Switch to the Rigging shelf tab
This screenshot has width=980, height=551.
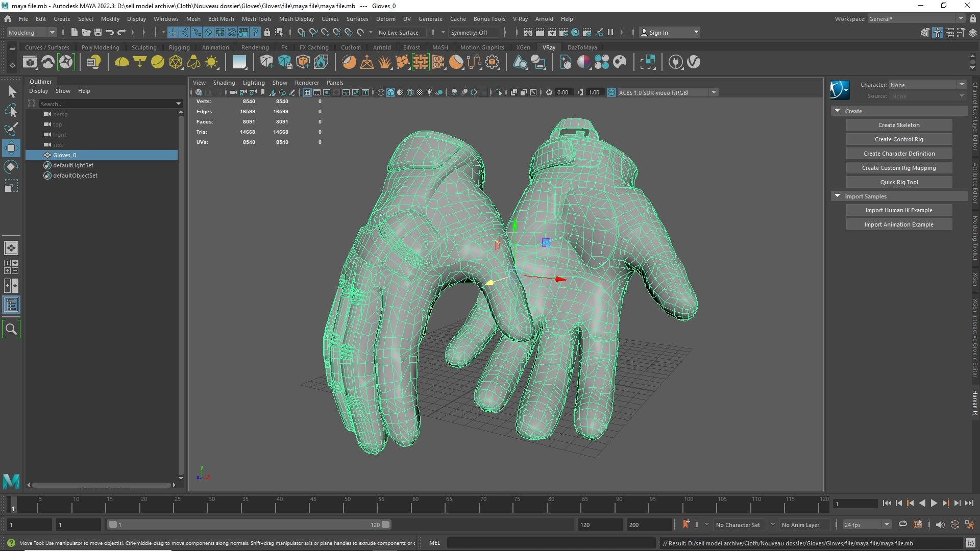pyautogui.click(x=179, y=47)
